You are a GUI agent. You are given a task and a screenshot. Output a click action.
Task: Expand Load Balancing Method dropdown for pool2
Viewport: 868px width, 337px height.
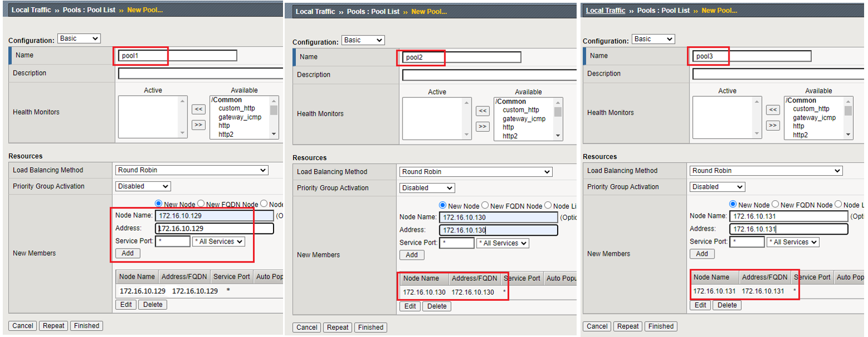click(x=475, y=172)
